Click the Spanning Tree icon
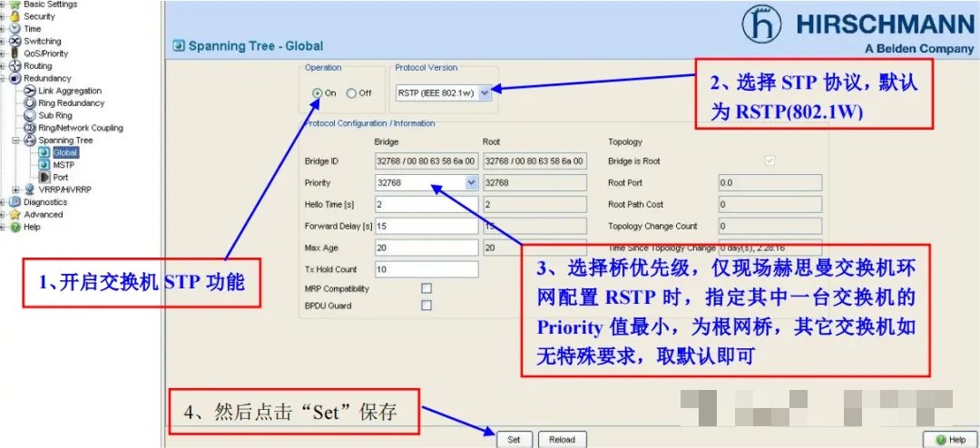980x448 pixels. (x=29, y=141)
